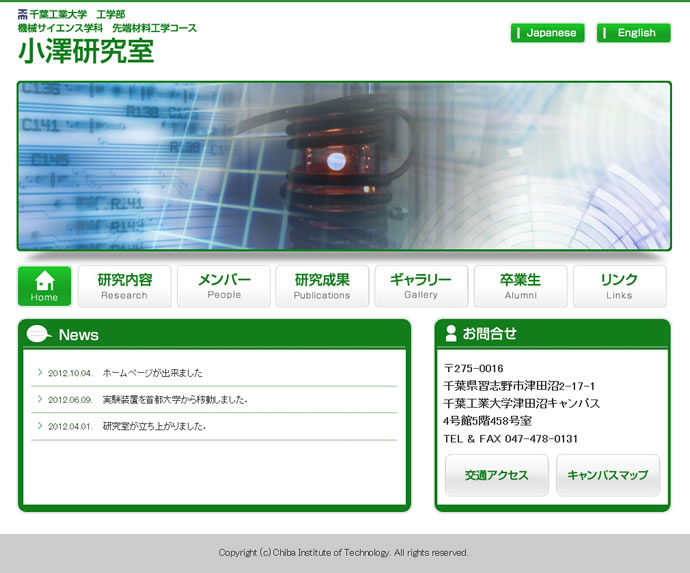The image size is (690, 573).
Task: Click the Home icon in navigation bar
Action: coord(44,280)
